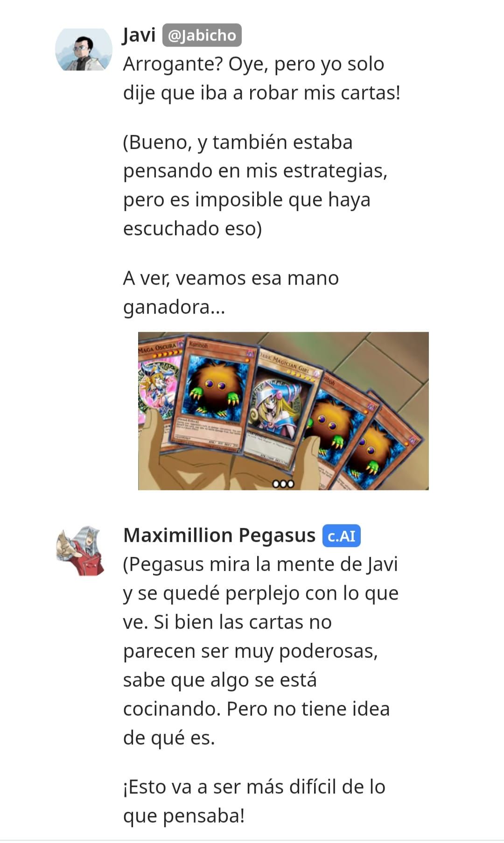Click the text '(Pegasus mira la mente de Javi'
This screenshot has height=843, width=504.
pyautogui.click(x=260, y=564)
